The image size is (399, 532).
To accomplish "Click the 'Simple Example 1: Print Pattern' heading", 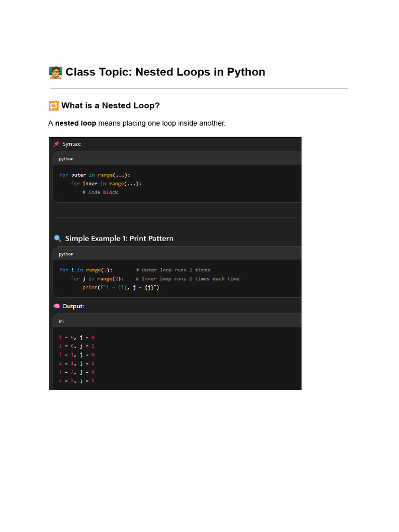I will (x=119, y=238).
